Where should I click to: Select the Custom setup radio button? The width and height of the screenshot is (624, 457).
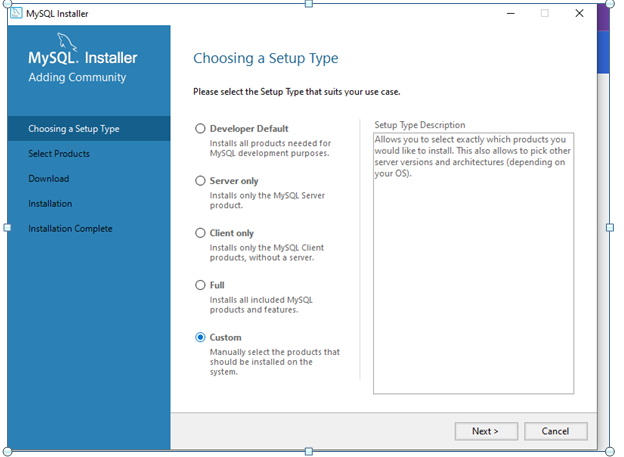[x=200, y=337]
